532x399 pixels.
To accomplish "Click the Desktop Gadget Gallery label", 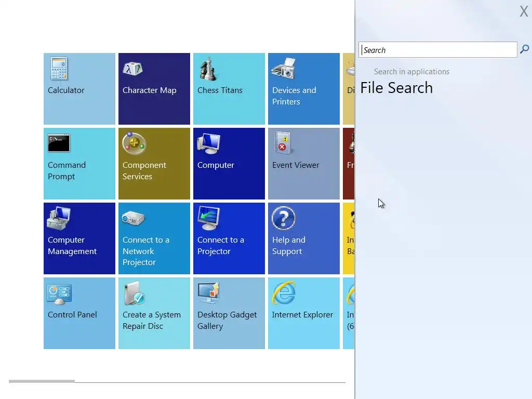I will pyautogui.click(x=227, y=321).
